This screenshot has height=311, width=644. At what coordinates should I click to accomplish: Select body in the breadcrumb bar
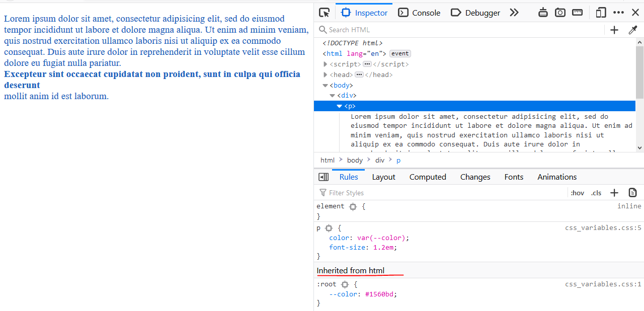click(x=355, y=160)
